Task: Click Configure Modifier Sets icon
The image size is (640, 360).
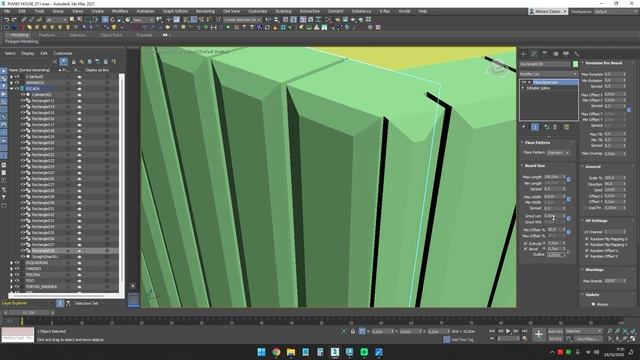Action: (567, 127)
